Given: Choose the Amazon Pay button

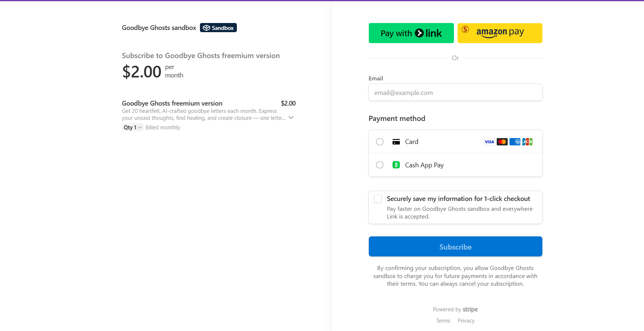Looking at the screenshot, I should [x=500, y=33].
